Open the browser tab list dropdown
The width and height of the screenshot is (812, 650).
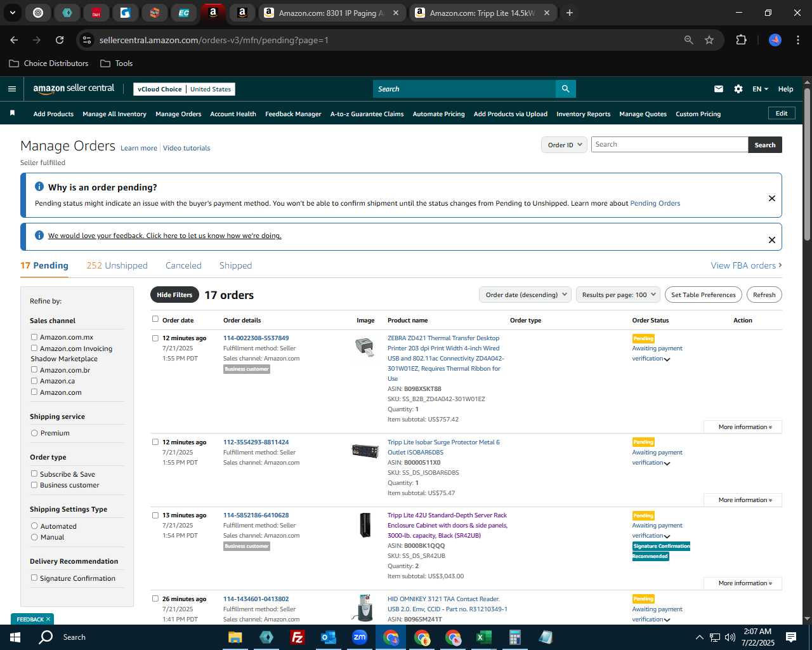click(x=13, y=13)
